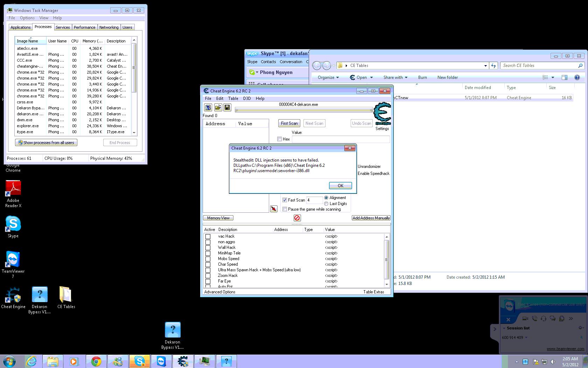Open the view options dropdown arrow in Explorer
Screen dimensions: 588x368
pyautogui.click(x=553, y=77)
